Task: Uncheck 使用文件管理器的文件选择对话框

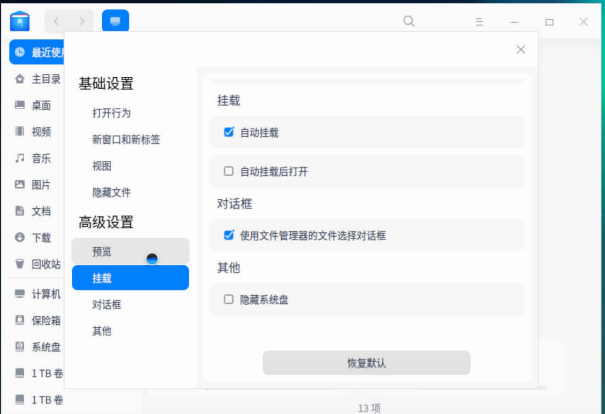Action: 229,235
